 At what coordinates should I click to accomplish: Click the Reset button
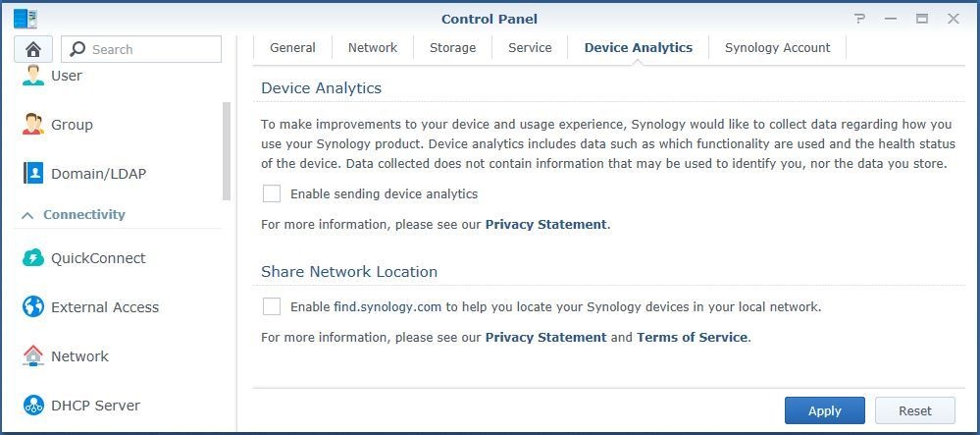(x=914, y=410)
